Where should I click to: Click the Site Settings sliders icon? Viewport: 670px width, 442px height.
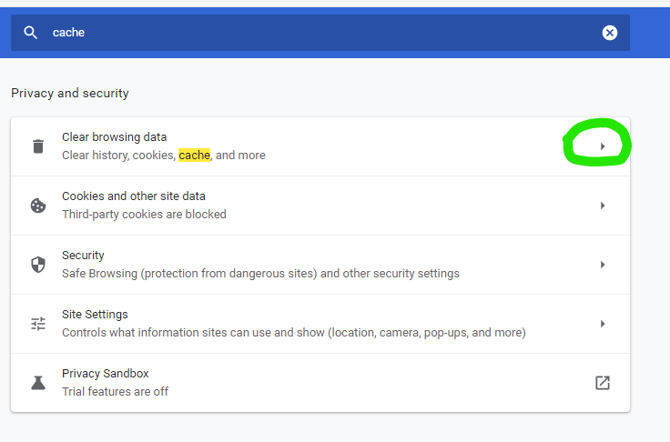pyautogui.click(x=38, y=324)
